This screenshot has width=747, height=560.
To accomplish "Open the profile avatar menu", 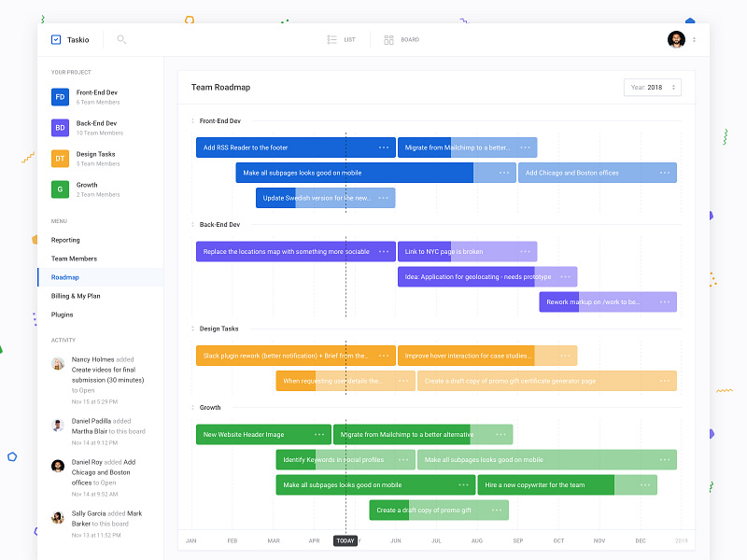I will (x=675, y=38).
